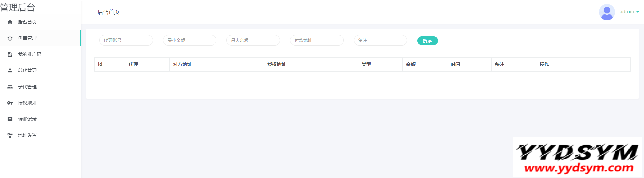This screenshot has height=178, width=644.
Task: Open the admin user dropdown
Action: click(629, 12)
